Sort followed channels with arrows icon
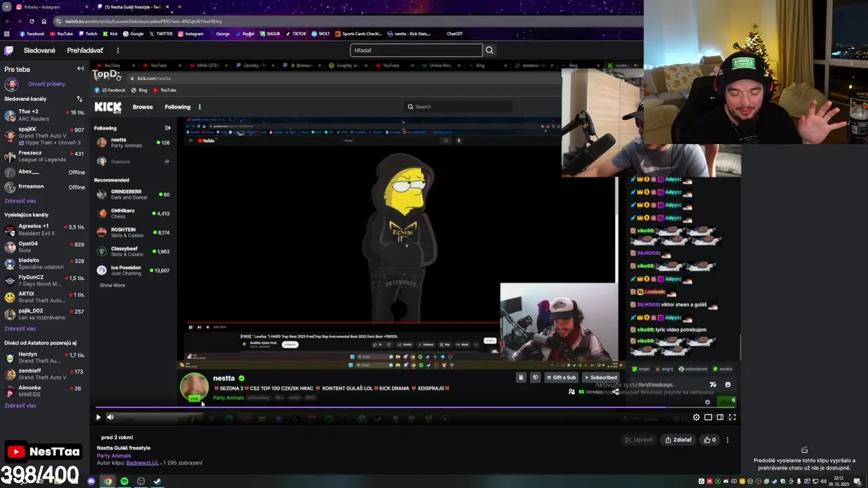The image size is (868, 488). pyautogui.click(x=79, y=99)
